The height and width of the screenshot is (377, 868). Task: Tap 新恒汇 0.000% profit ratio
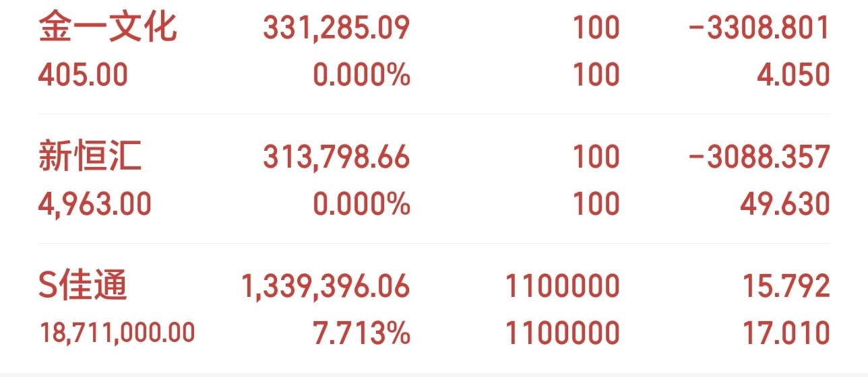pos(361,203)
